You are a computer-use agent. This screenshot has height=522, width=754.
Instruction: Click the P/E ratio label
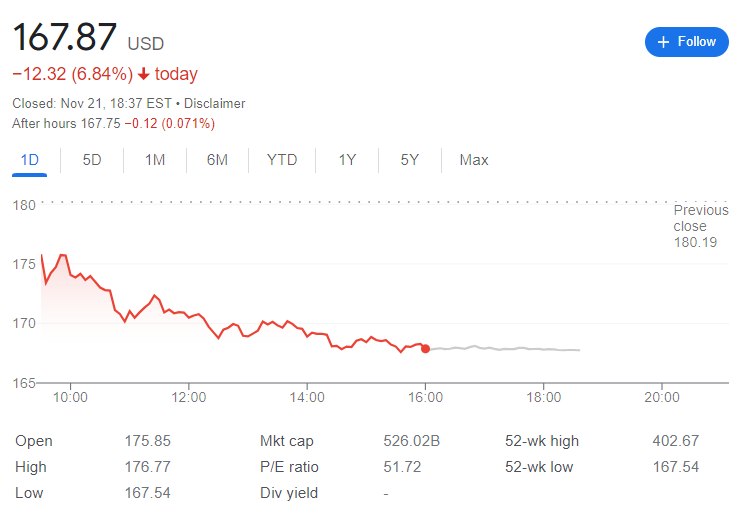click(x=290, y=467)
